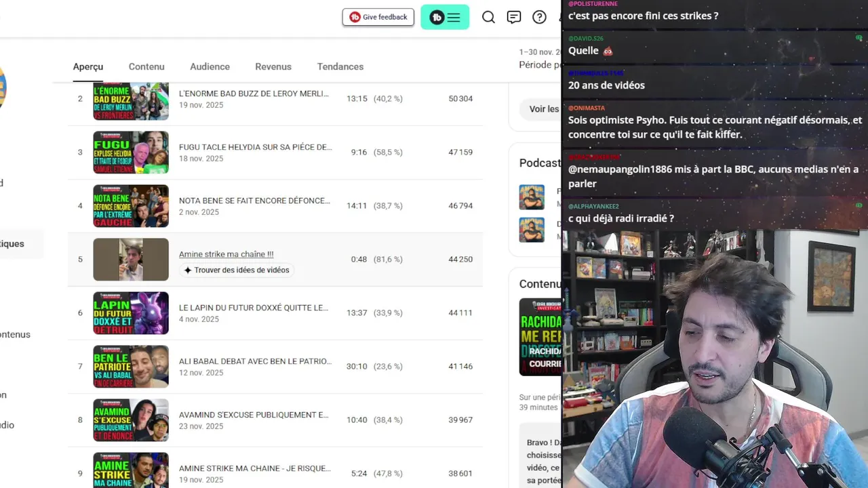The height and width of the screenshot is (488, 868).
Task: Click the chat message mentioning @nemaupangolin1886
Action: pyautogui.click(x=713, y=176)
